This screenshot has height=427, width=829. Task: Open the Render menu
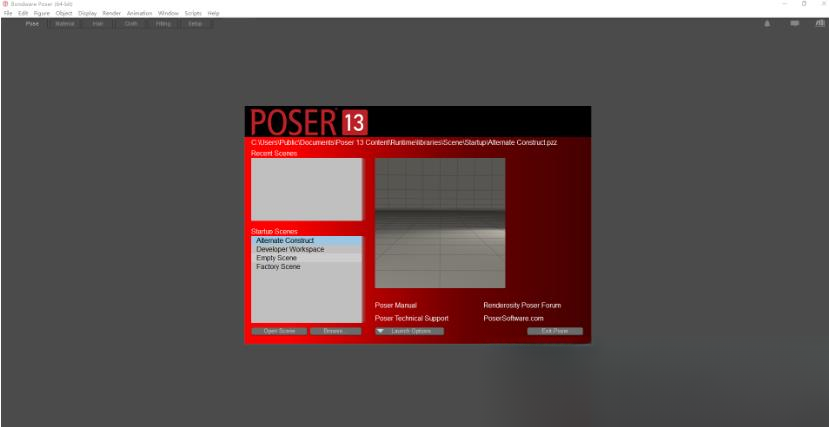point(112,13)
